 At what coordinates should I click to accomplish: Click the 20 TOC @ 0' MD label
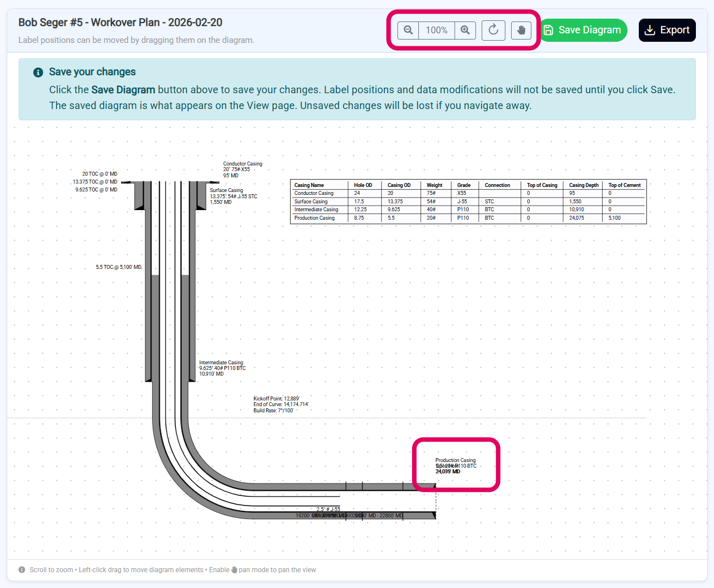pyautogui.click(x=99, y=174)
